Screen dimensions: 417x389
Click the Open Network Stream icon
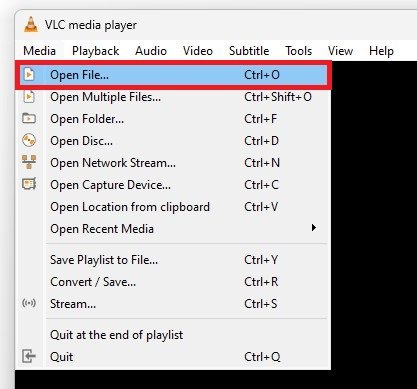coord(29,162)
